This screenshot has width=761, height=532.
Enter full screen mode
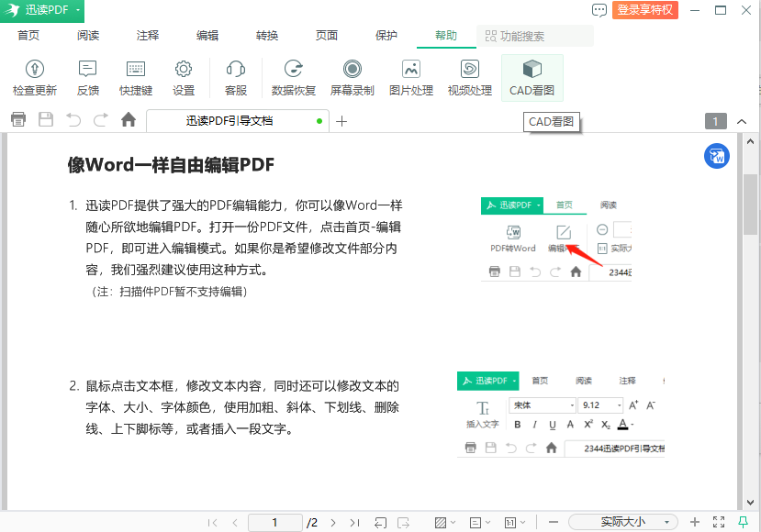[719, 522]
